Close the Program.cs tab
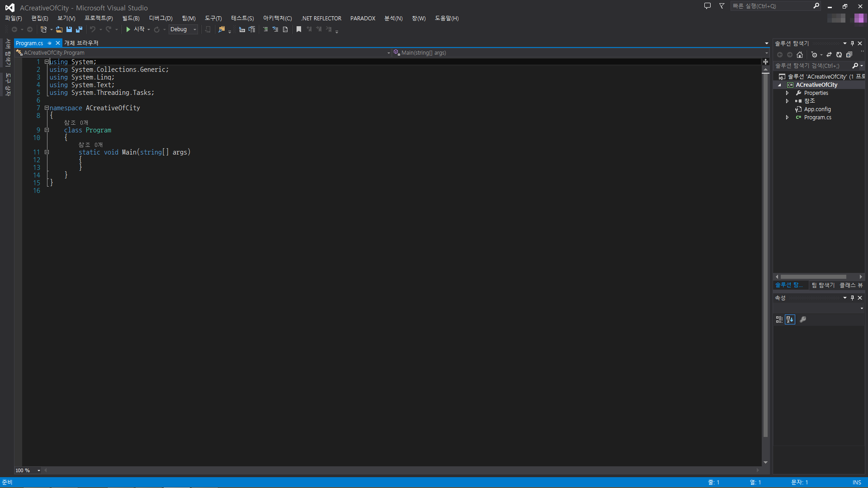This screenshot has width=868, height=488. (x=58, y=43)
